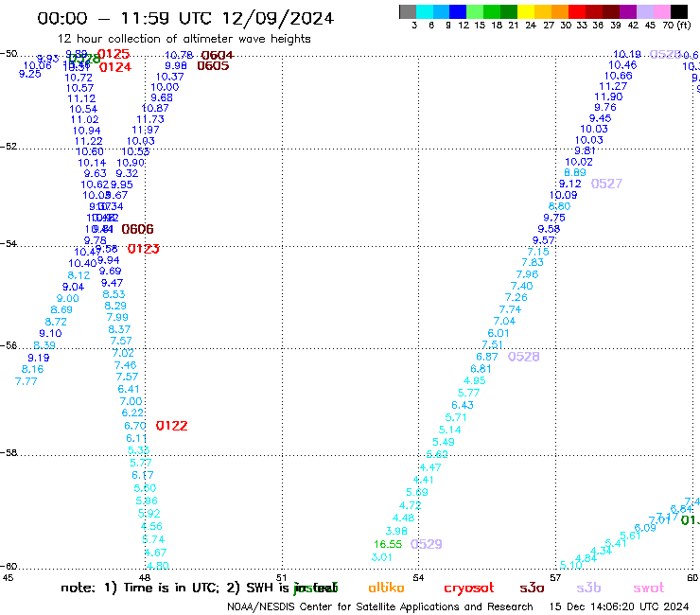Pick the bright red 30–33 ft swatch
This screenshot has height=615, width=700.
point(577,11)
